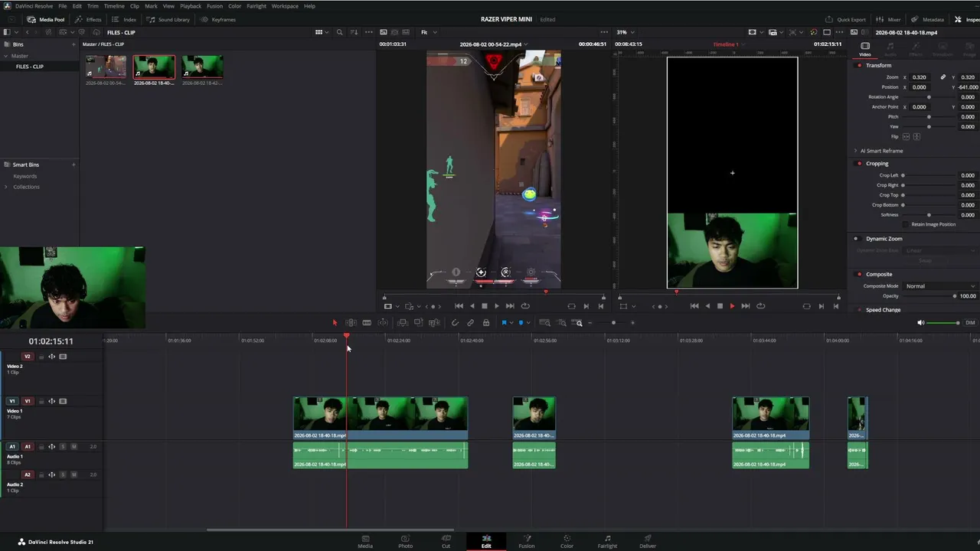The image size is (980, 551).
Task: Switch to the Fusion page tab
Action: (527, 540)
